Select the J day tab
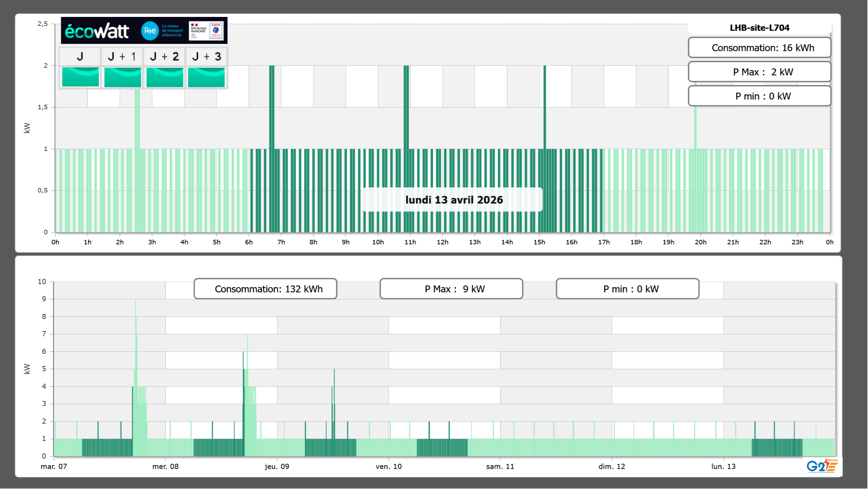Screen dimensions: 868x489 [80, 56]
